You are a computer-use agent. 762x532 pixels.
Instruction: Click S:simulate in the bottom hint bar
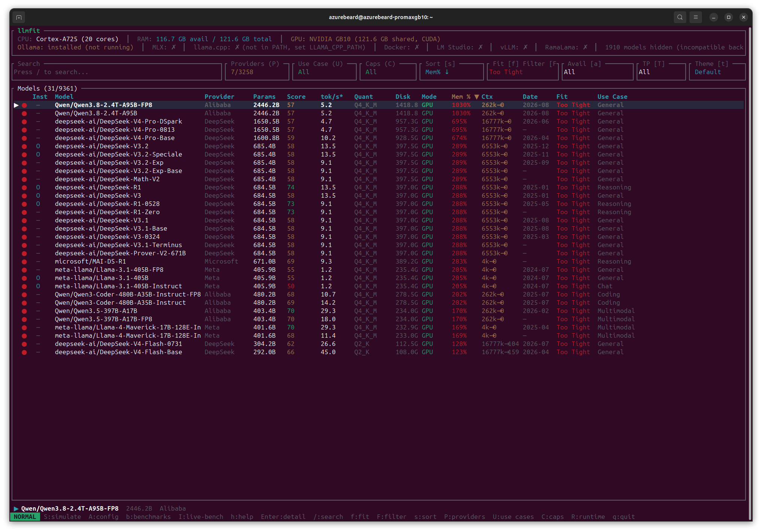coord(63,517)
